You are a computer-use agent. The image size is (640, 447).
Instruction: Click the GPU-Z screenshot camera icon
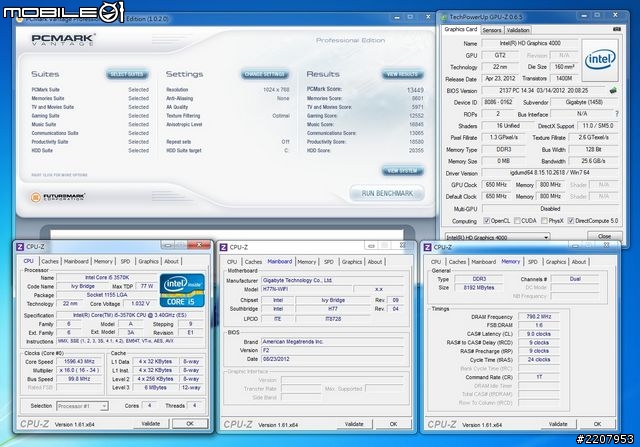(617, 29)
